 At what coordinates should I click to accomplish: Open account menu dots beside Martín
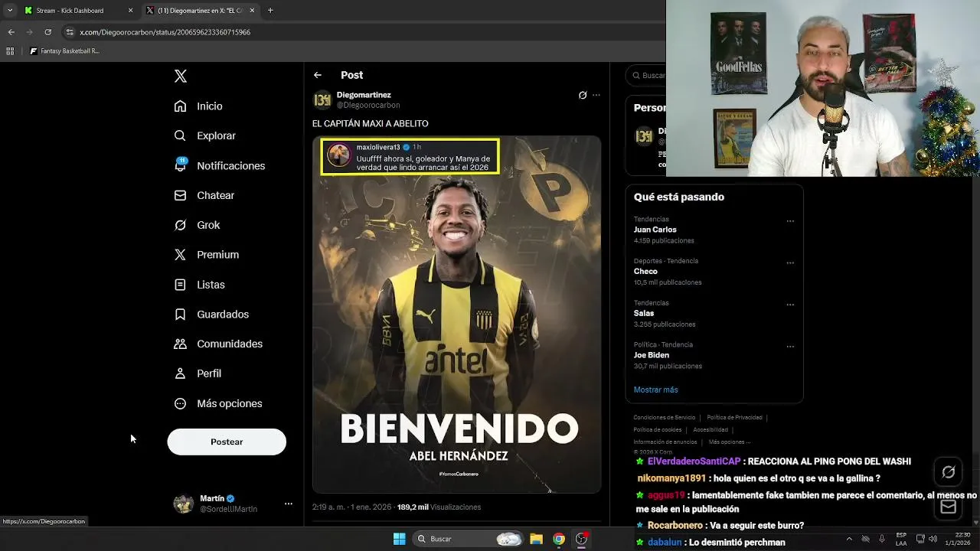tap(289, 504)
